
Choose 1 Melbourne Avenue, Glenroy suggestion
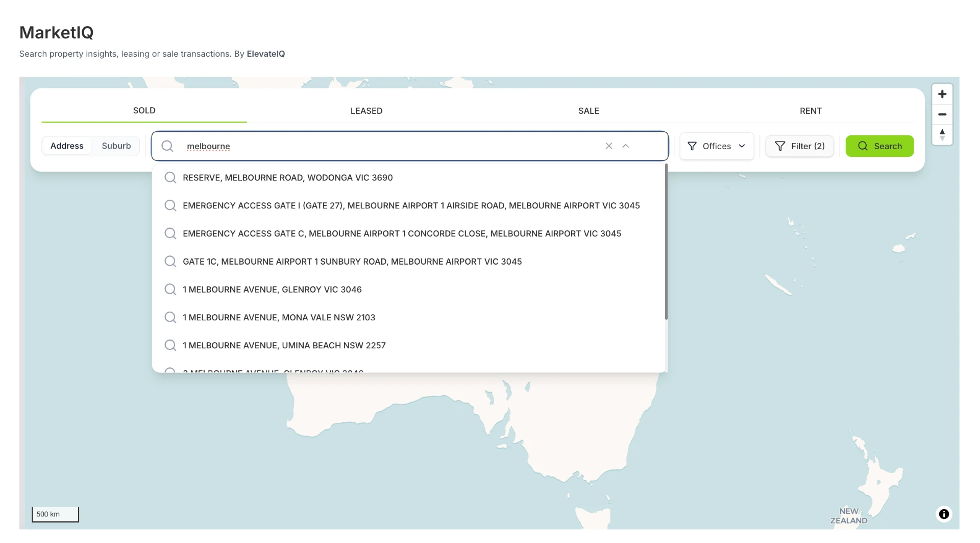408,290
